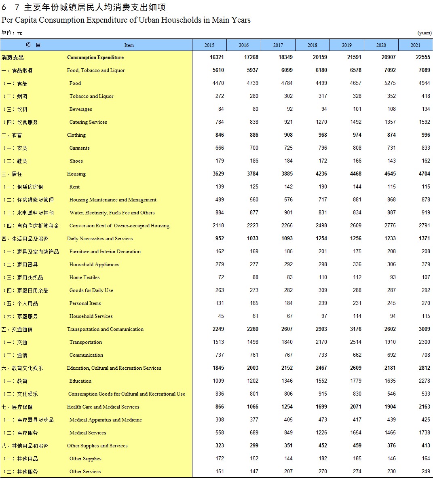
Task: Click the 'Rent' row label
Action: (74, 187)
